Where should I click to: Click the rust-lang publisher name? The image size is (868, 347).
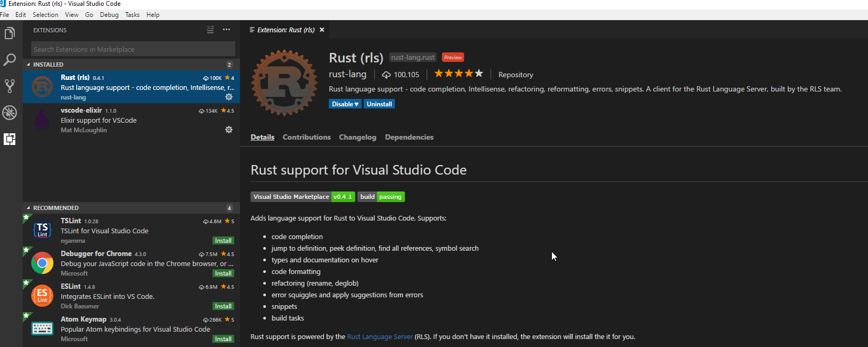pos(347,74)
